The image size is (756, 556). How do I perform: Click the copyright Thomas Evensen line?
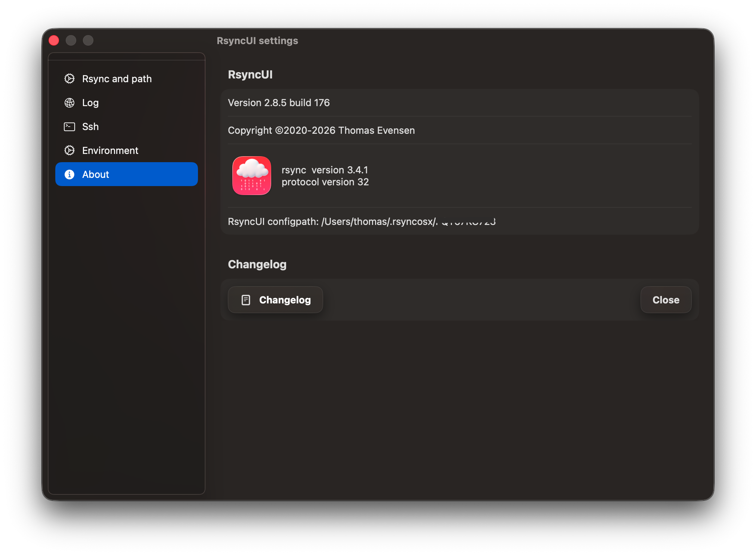[x=321, y=130]
